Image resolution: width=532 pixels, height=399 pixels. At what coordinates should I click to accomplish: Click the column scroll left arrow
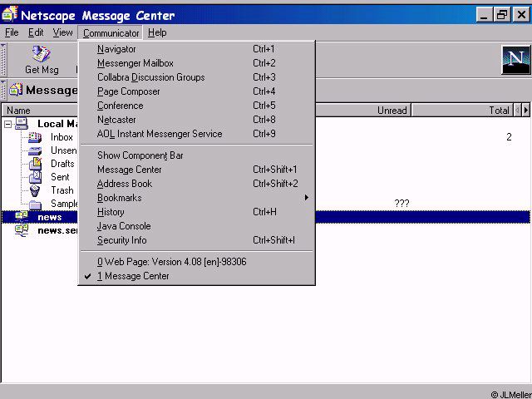click(517, 110)
